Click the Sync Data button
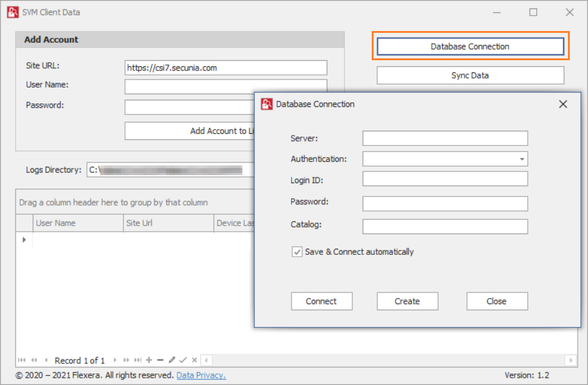Image resolution: width=588 pixels, height=385 pixels. click(x=470, y=75)
